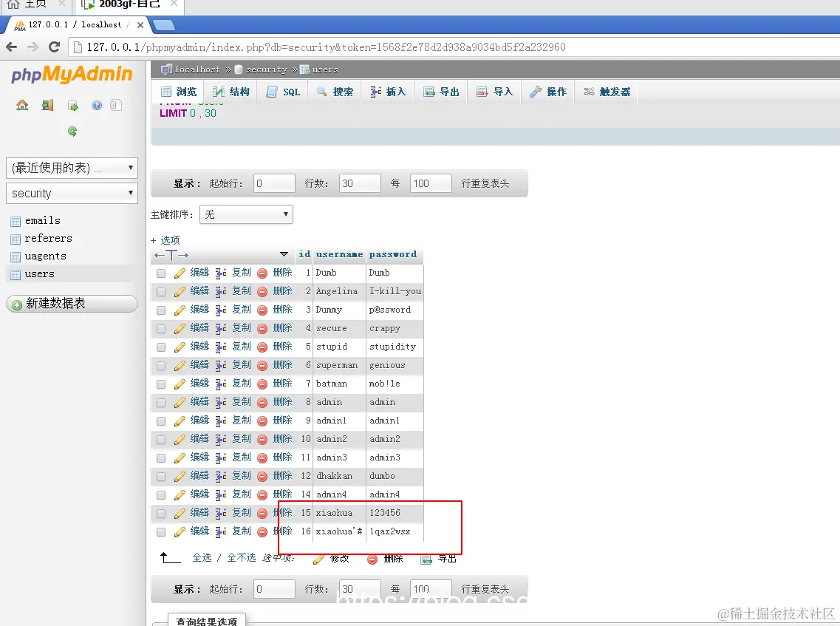This screenshot has height=626, width=840.
Task: Tick the checkbox for row secure
Action: click(x=161, y=329)
